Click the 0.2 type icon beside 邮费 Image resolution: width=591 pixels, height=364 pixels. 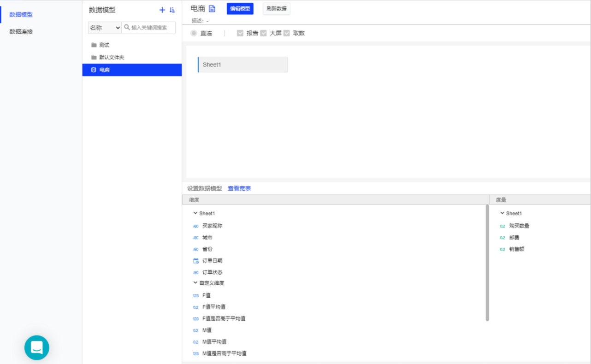(503, 238)
